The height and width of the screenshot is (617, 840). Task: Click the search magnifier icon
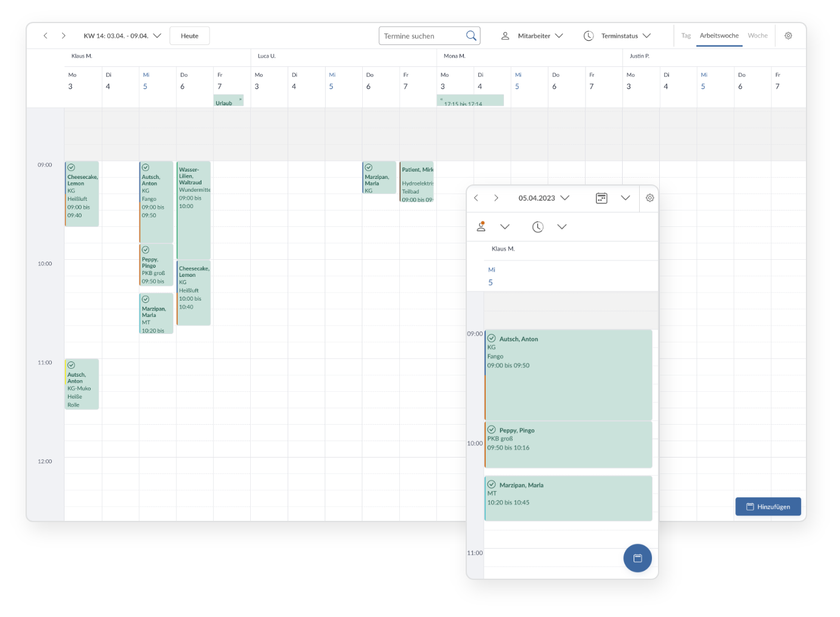pos(471,36)
